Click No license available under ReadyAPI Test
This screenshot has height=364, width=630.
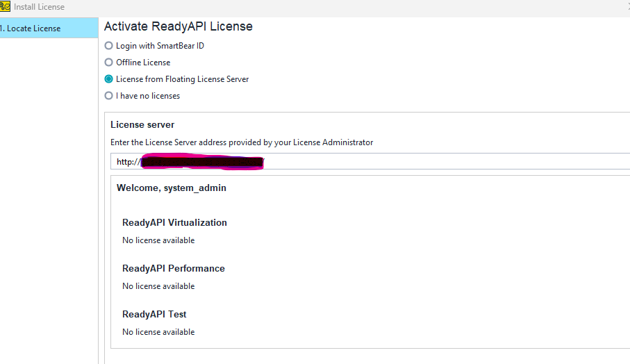(x=158, y=332)
